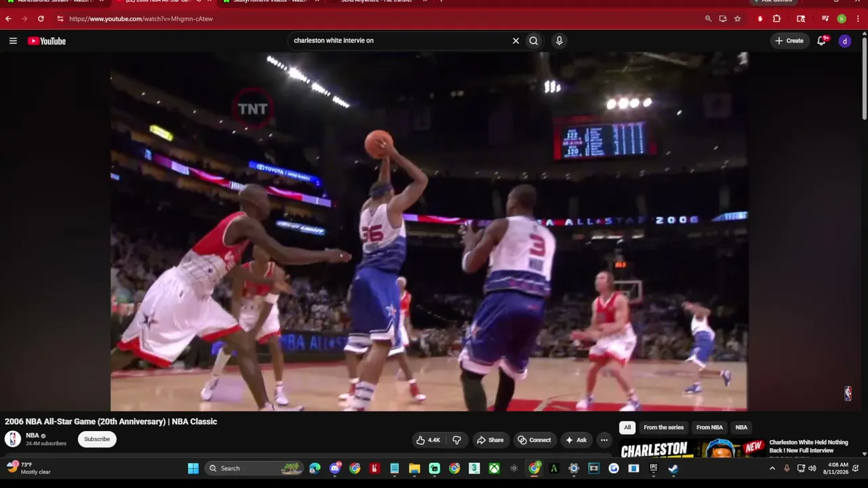
Task: Ask about this video with the Ask button
Action: pos(576,440)
